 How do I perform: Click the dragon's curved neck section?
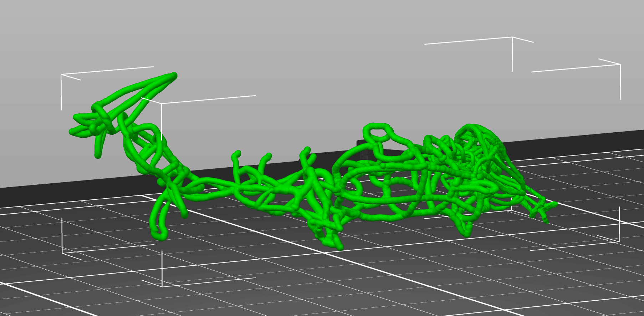[x=150, y=150]
